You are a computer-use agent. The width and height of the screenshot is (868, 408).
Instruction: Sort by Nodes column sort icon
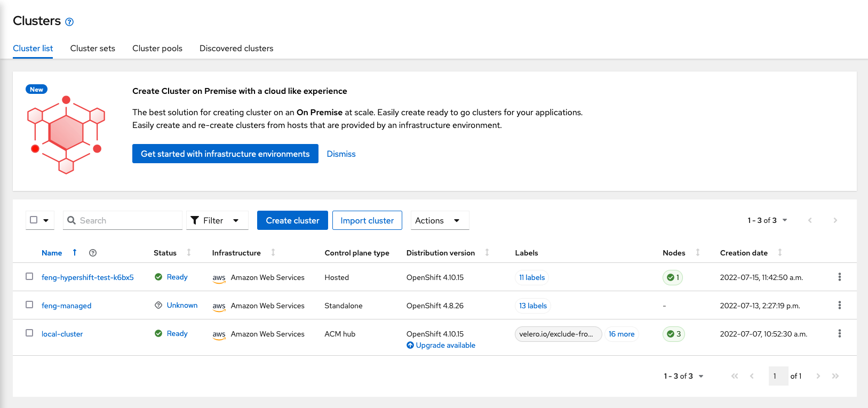pyautogui.click(x=698, y=252)
